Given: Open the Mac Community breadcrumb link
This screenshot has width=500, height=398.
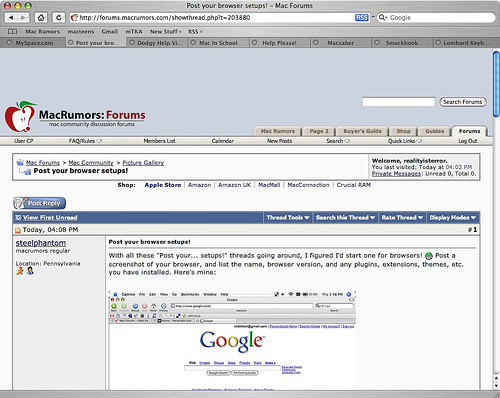Looking at the screenshot, I should [91, 163].
